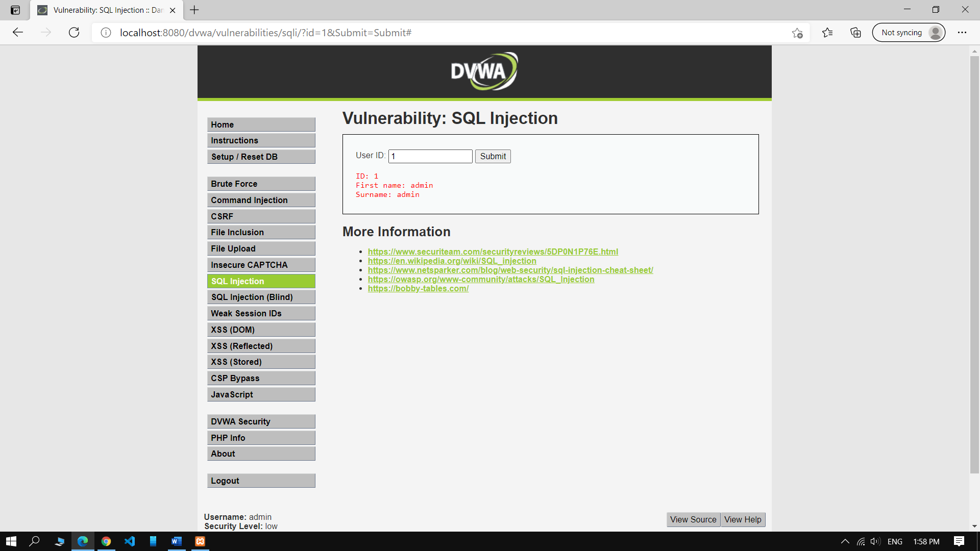
Task: Open the XAMPP app in the taskbar
Action: coord(200,541)
